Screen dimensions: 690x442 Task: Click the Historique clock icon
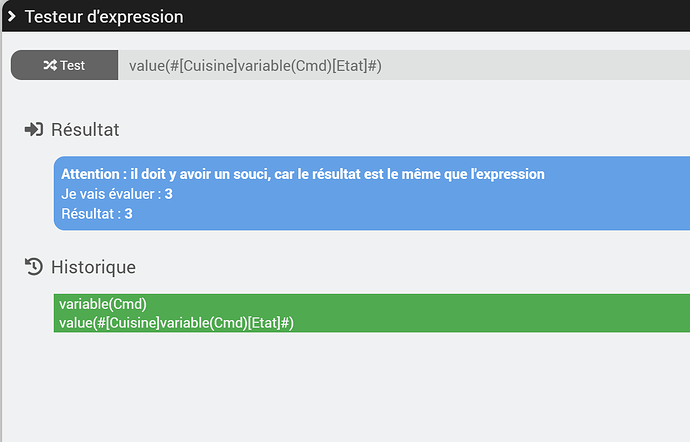[34, 266]
